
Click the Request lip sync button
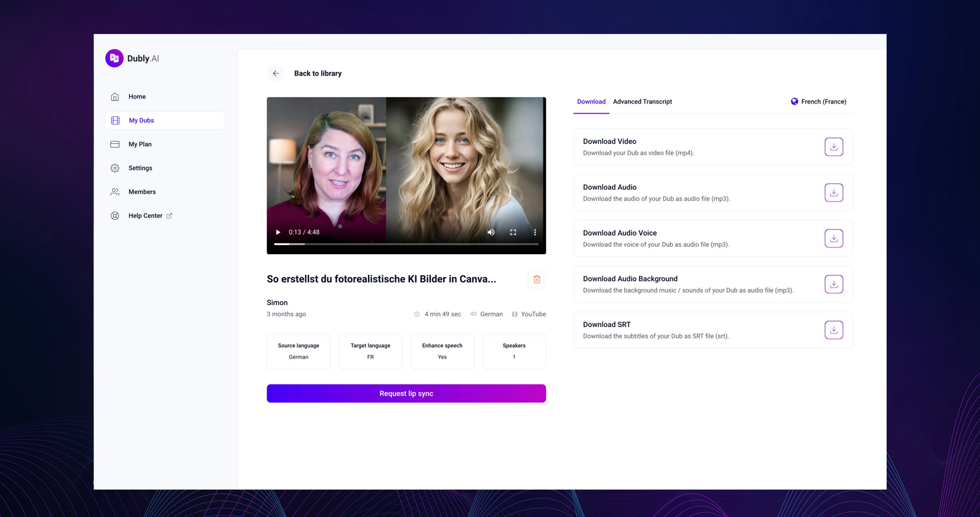pos(406,393)
